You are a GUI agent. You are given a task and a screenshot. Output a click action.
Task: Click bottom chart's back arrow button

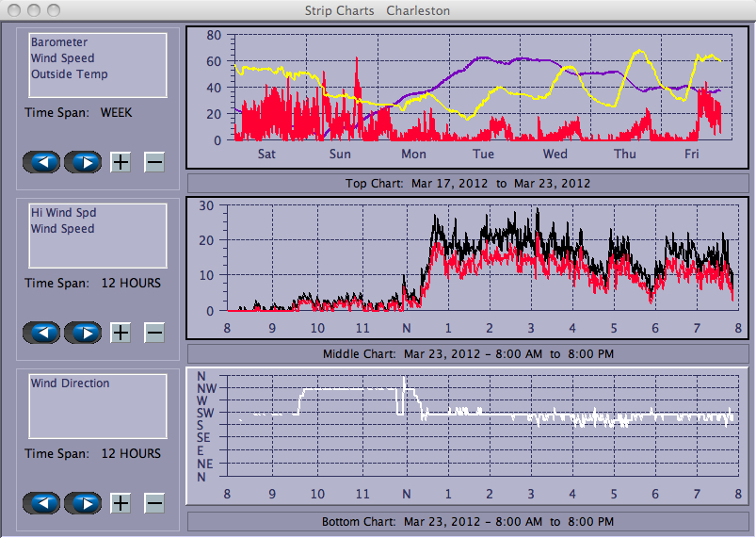[42, 503]
